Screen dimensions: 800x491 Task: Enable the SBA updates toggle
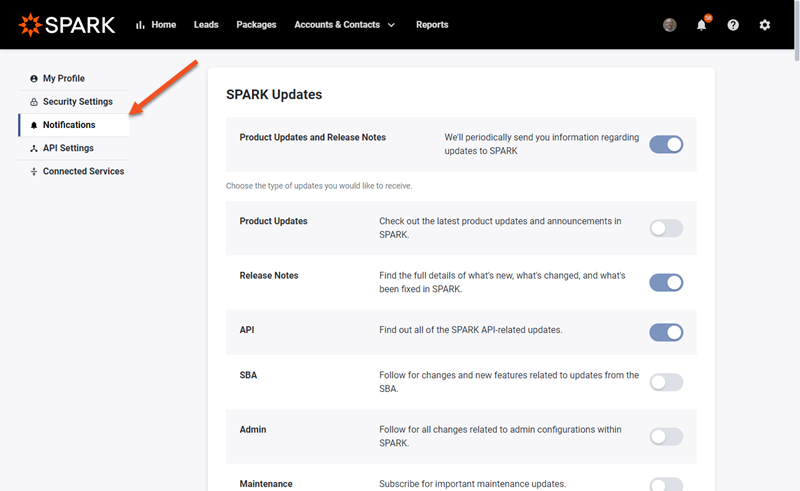(666, 382)
